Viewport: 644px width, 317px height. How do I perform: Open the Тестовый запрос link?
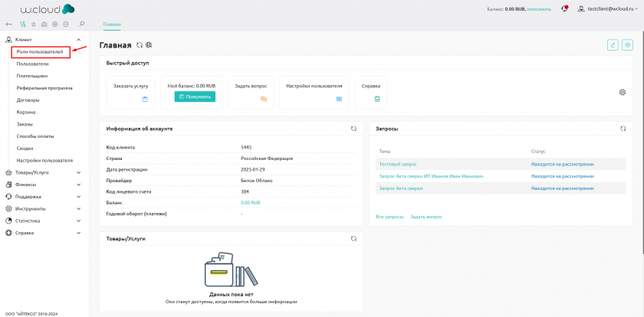[399, 164]
